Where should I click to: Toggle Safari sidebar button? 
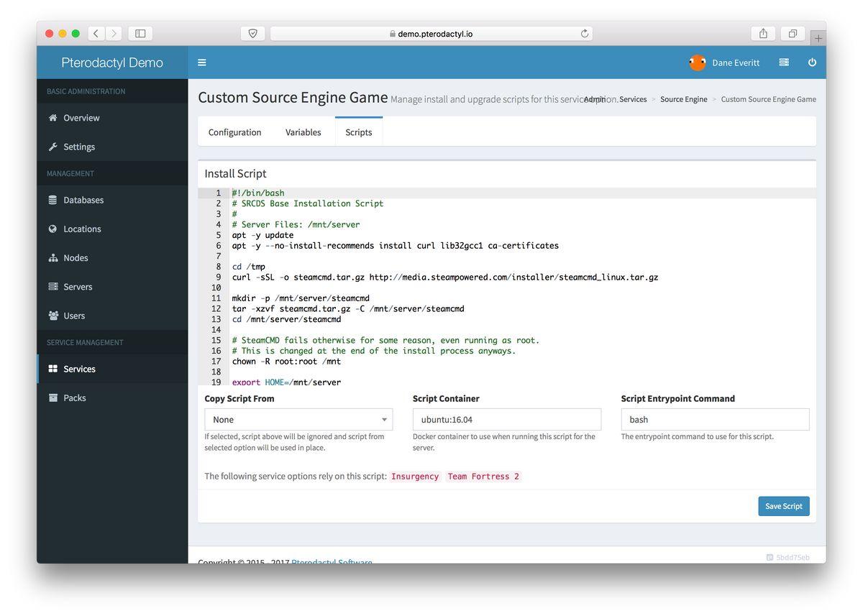(x=140, y=33)
